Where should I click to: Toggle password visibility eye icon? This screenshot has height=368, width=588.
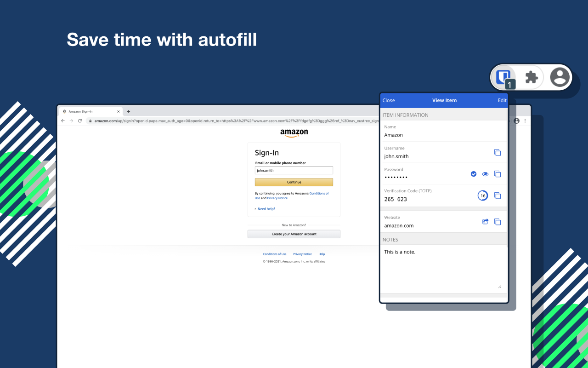click(485, 174)
